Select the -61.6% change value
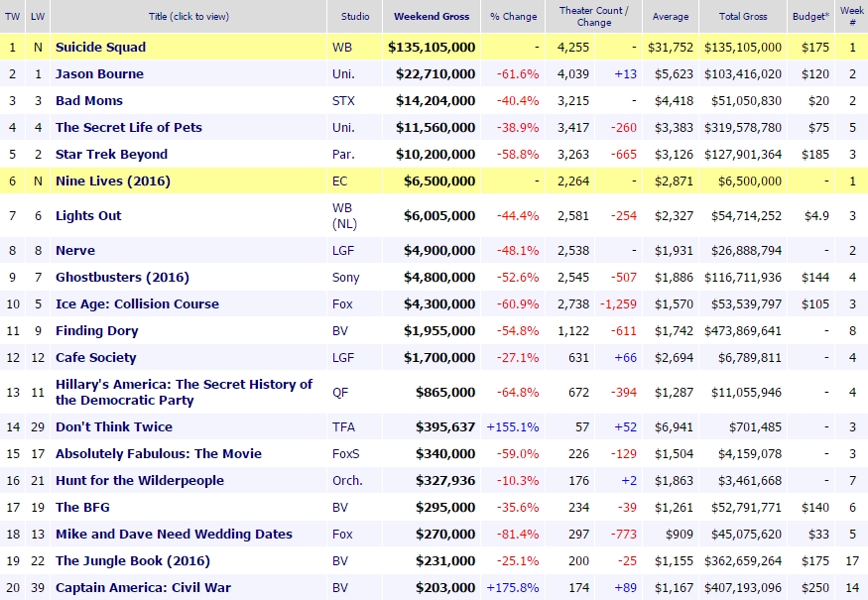The width and height of the screenshot is (868, 600). 518,73
